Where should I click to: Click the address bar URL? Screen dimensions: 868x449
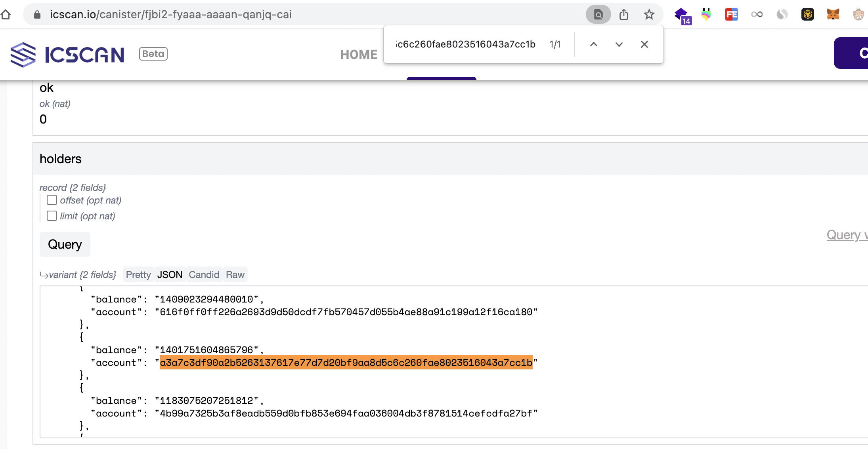[171, 15]
